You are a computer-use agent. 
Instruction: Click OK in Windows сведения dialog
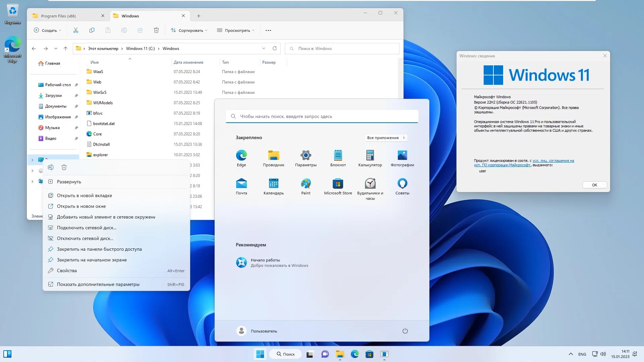pos(594,185)
